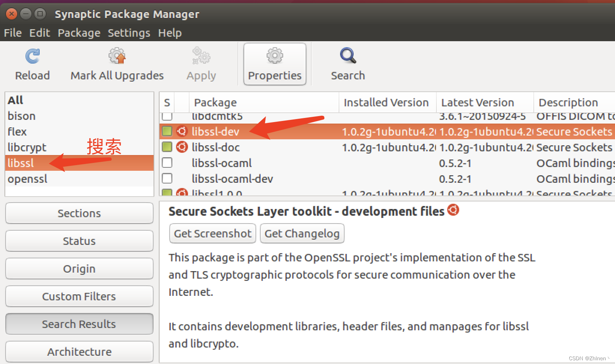Open the Package menu
Image resolution: width=615 pixels, height=364 pixels.
coord(79,33)
